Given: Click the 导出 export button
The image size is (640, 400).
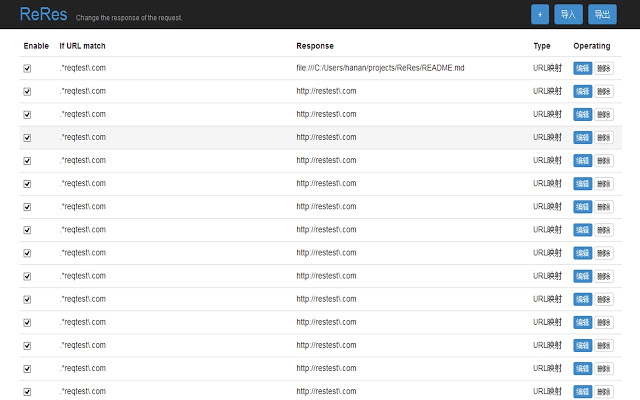Looking at the screenshot, I should 602,14.
